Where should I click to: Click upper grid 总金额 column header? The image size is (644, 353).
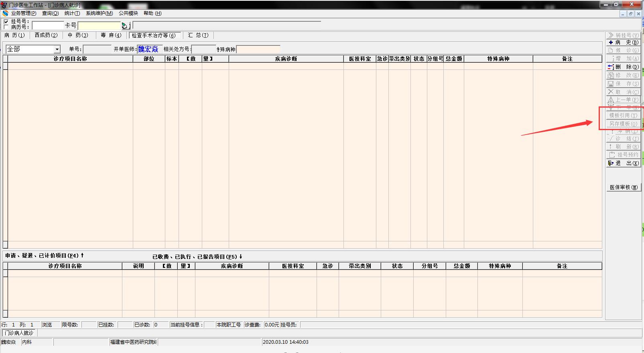[x=454, y=59]
